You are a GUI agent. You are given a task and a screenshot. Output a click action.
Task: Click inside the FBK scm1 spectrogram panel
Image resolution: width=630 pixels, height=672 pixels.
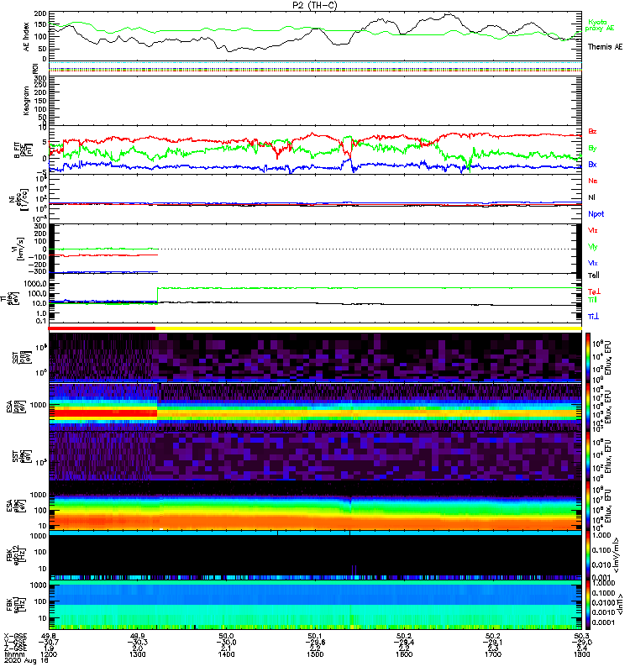316,605
